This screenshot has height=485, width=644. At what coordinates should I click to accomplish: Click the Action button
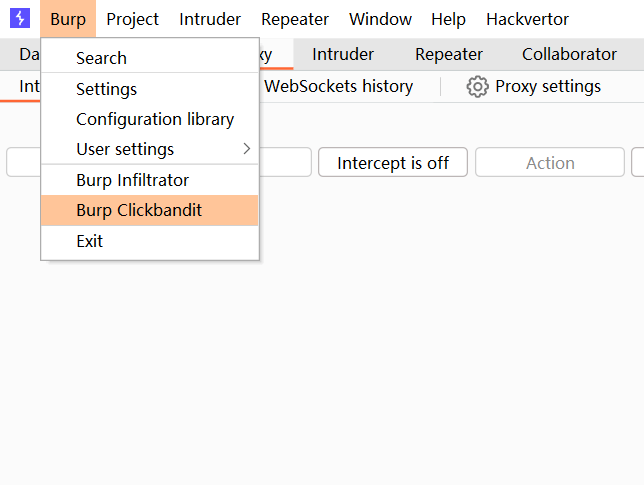click(x=550, y=163)
